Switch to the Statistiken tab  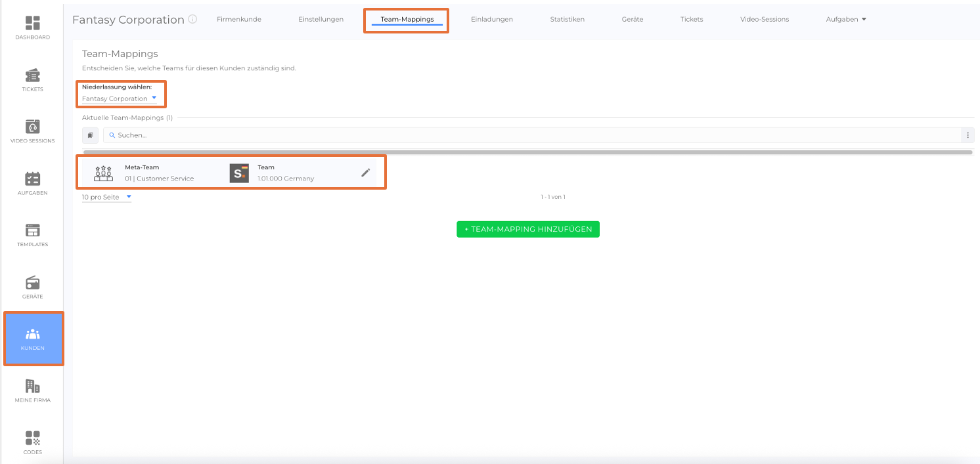pos(567,19)
